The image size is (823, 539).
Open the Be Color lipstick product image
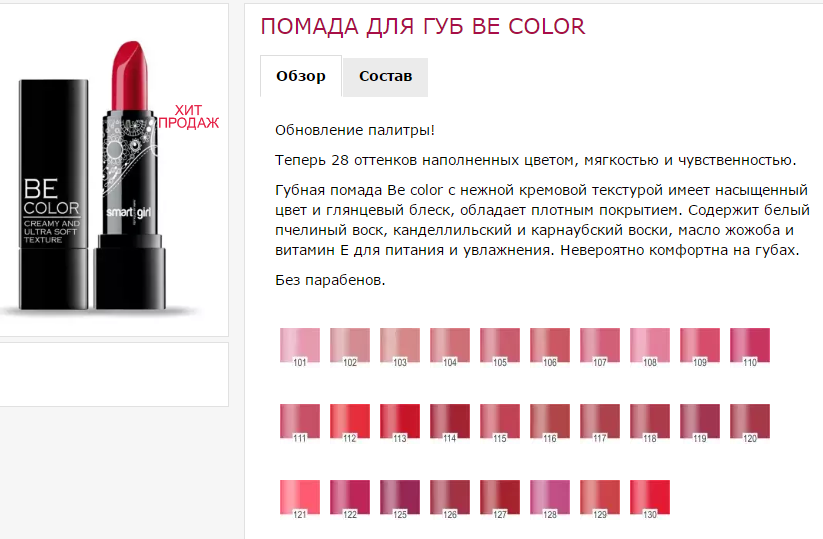(100, 178)
